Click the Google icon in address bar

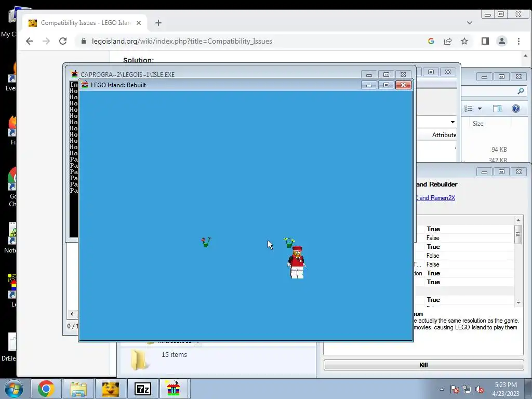[431, 41]
